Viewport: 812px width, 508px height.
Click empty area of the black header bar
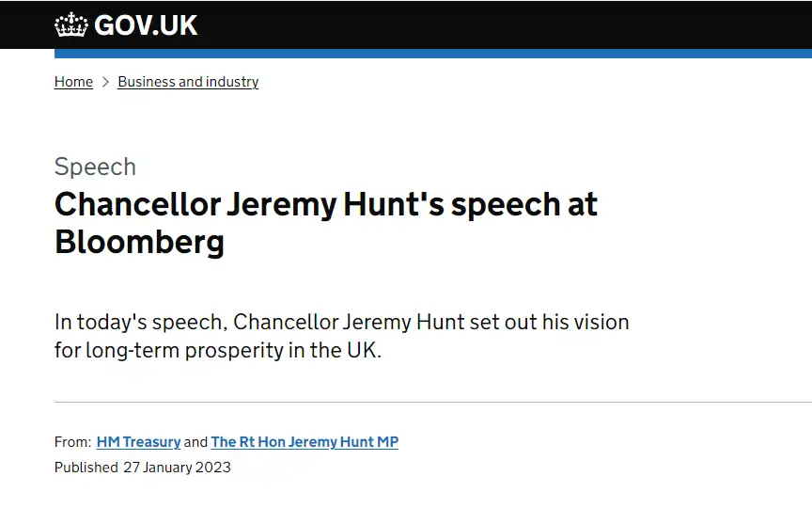click(492, 24)
